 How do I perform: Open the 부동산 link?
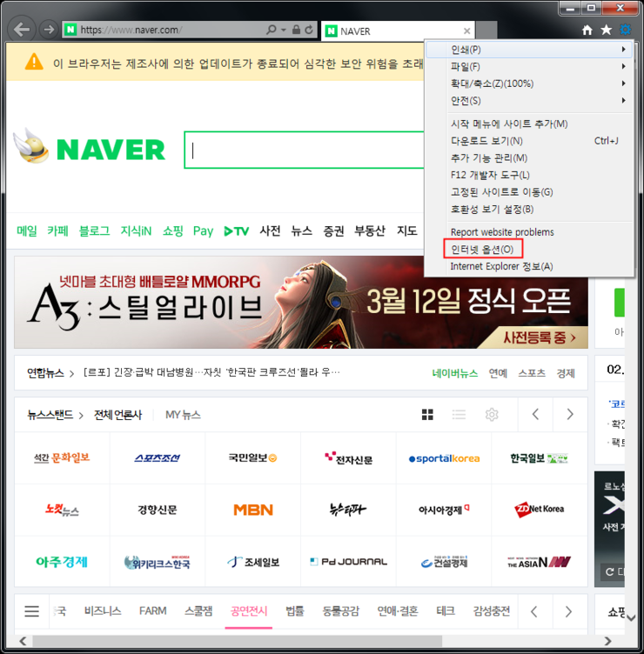click(x=370, y=231)
